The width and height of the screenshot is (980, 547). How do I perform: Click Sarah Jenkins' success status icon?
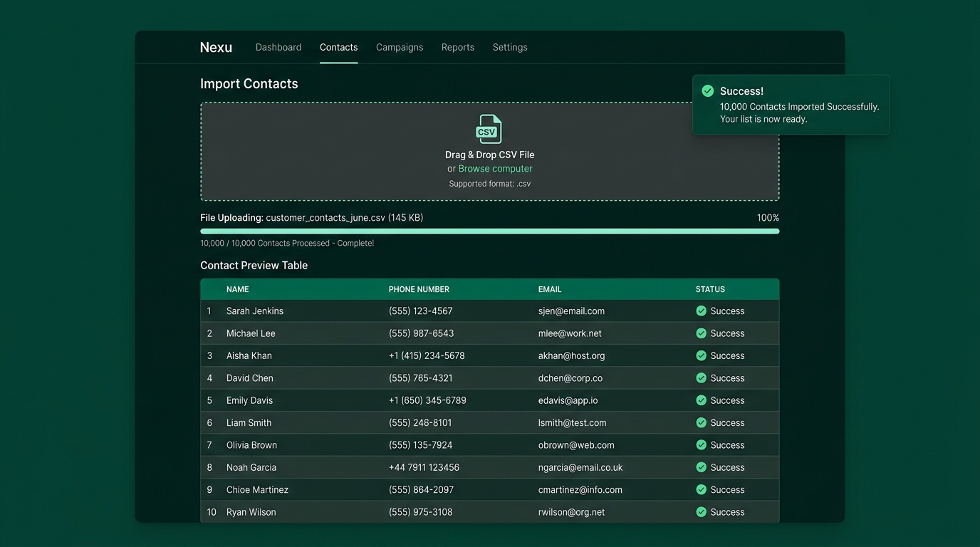click(701, 311)
